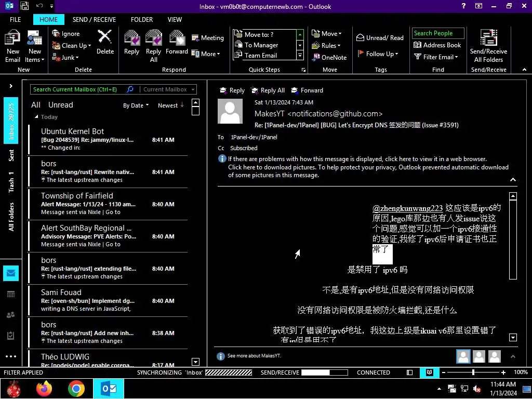532x399 pixels.
Task: Switch to Normal view in status bar
Action: [x=409, y=372]
